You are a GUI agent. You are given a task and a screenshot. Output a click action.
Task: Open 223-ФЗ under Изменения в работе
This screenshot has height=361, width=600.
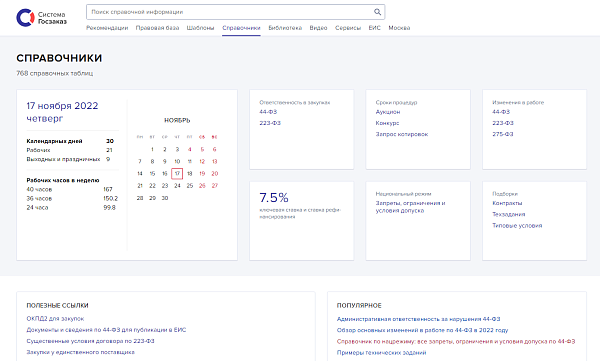(x=503, y=123)
